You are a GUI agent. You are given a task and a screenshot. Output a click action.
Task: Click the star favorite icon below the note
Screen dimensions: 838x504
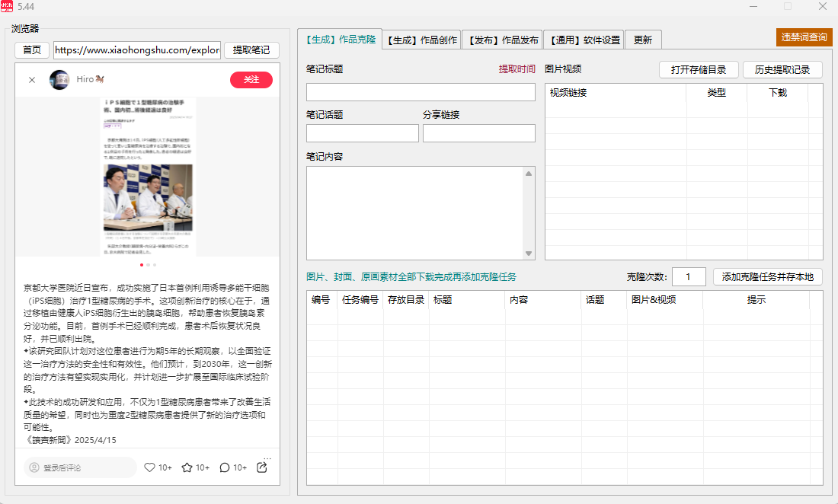pyautogui.click(x=187, y=467)
